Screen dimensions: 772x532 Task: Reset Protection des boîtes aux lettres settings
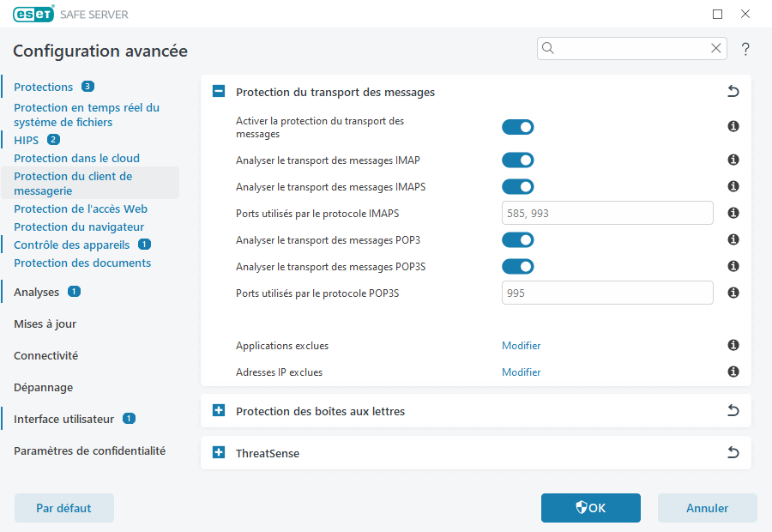click(x=733, y=410)
